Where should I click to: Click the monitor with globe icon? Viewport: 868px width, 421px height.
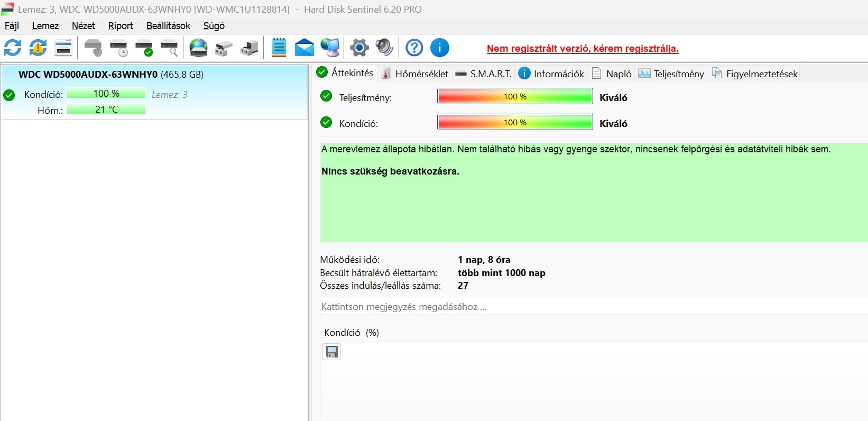pos(330,48)
